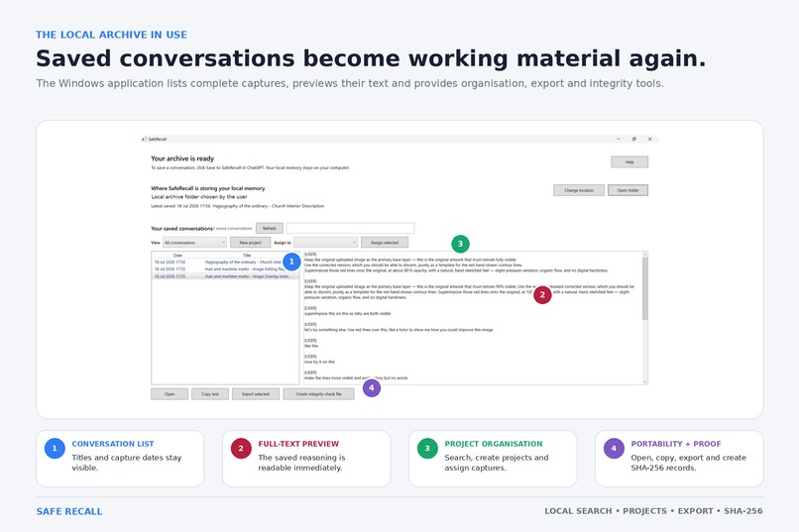Viewport: 799px width, 532px height.
Task: Click the Copy text button
Action: click(x=210, y=394)
